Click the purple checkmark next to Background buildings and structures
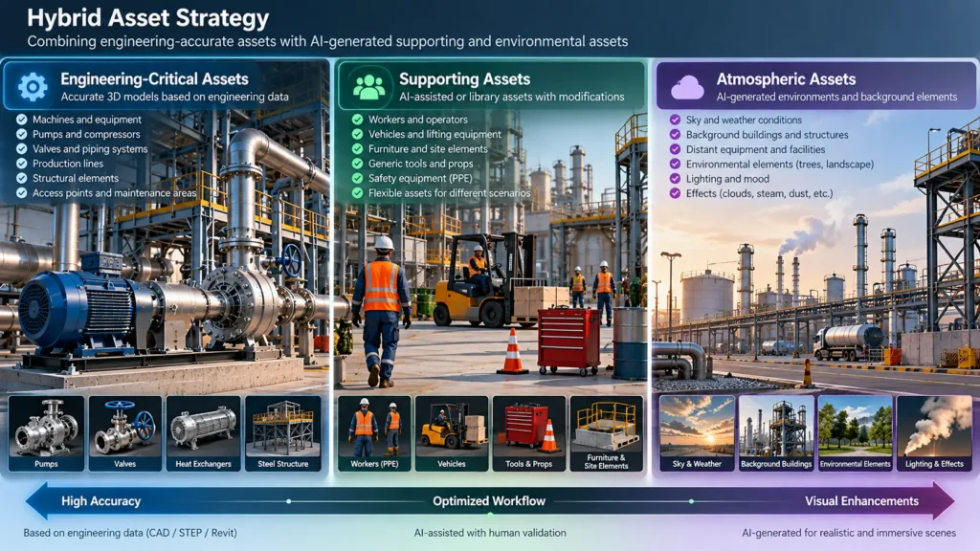 click(x=675, y=134)
